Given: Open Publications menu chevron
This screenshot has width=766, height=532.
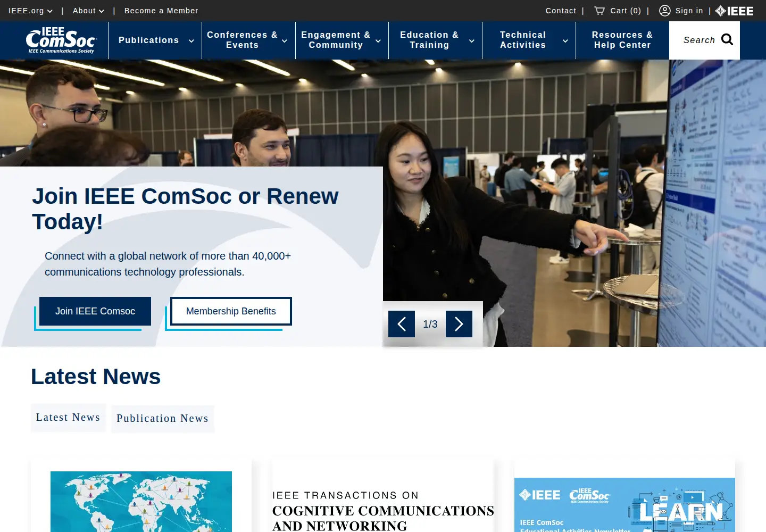Looking at the screenshot, I should pos(191,40).
